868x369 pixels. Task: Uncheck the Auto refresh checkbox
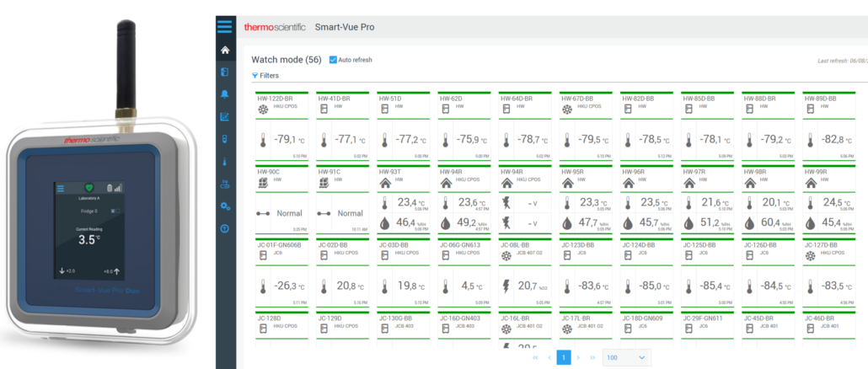(333, 60)
